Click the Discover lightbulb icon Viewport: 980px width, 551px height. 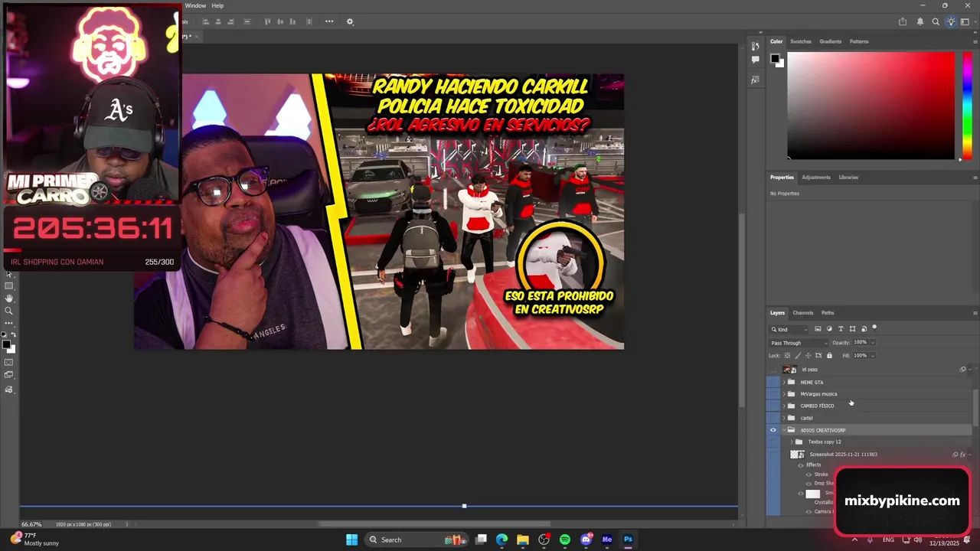click(951, 21)
